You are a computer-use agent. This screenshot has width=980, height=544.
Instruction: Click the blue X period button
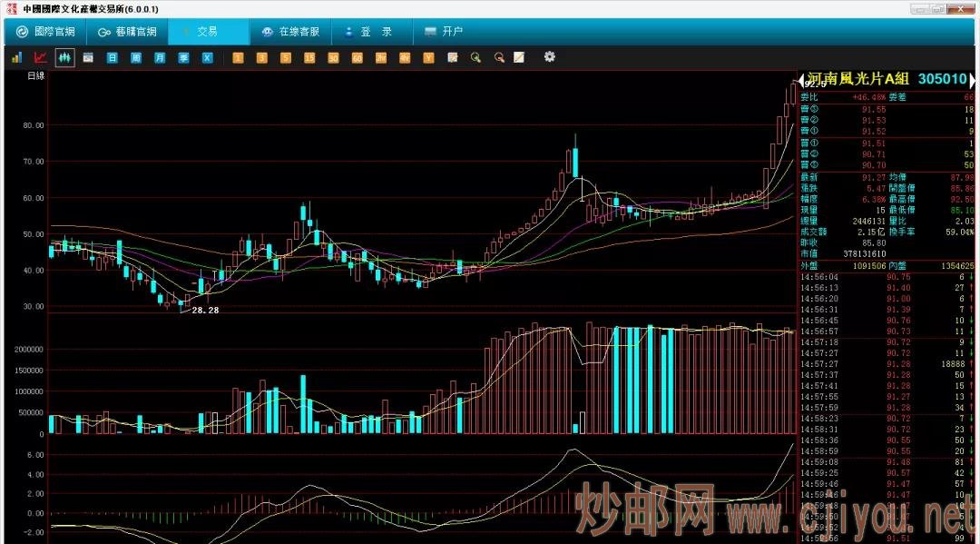pos(207,57)
